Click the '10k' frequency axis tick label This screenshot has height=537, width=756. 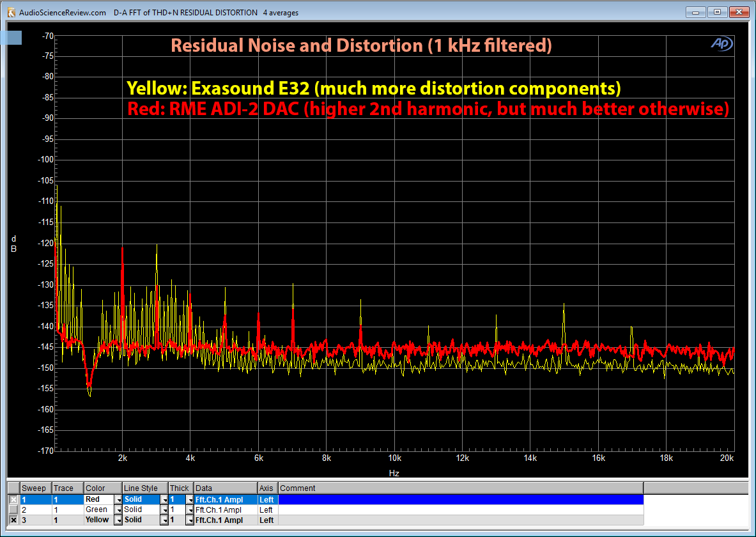tap(394, 458)
